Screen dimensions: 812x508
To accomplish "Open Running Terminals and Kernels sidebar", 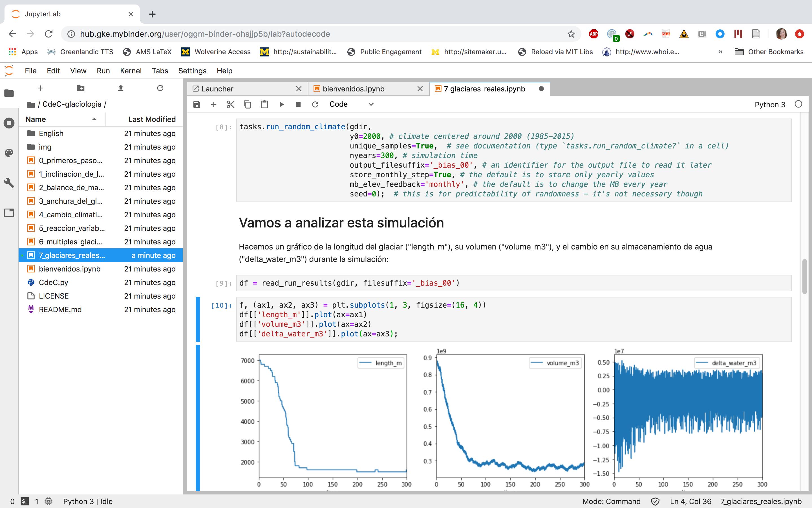I will pyautogui.click(x=9, y=123).
